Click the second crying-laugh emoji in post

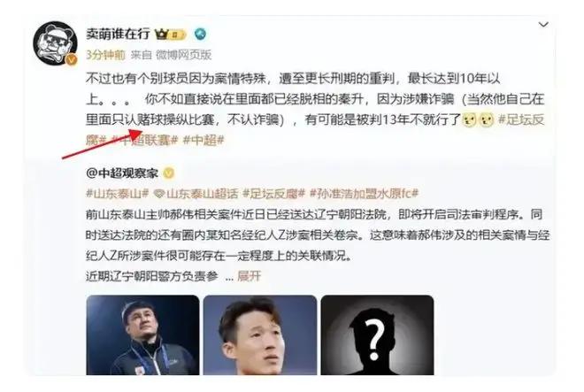[487, 120]
